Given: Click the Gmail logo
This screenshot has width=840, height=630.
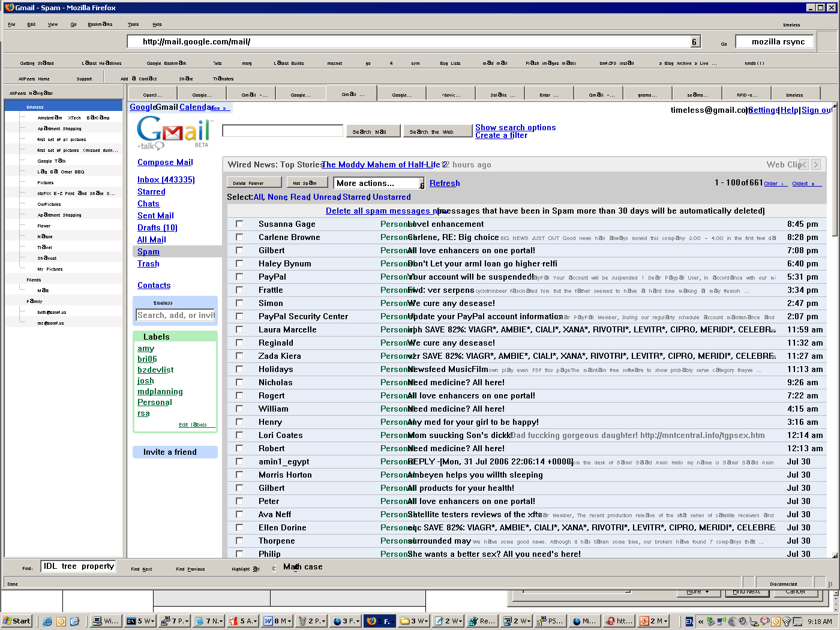Looking at the screenshot, I should 174,133.
